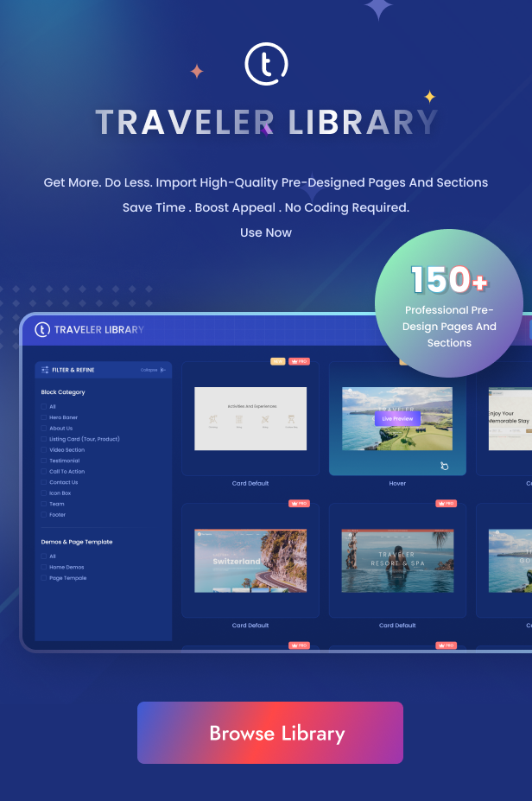The height and width of the screenshot is (801, 532).
Task: Click the collapse arrow icon in filter panel
Action: (163, 370)
